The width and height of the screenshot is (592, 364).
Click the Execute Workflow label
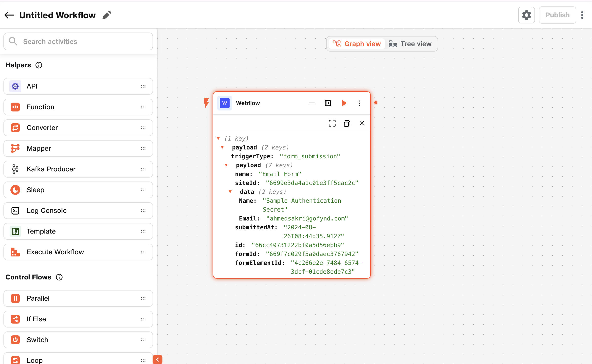click(x=55, y=252)
